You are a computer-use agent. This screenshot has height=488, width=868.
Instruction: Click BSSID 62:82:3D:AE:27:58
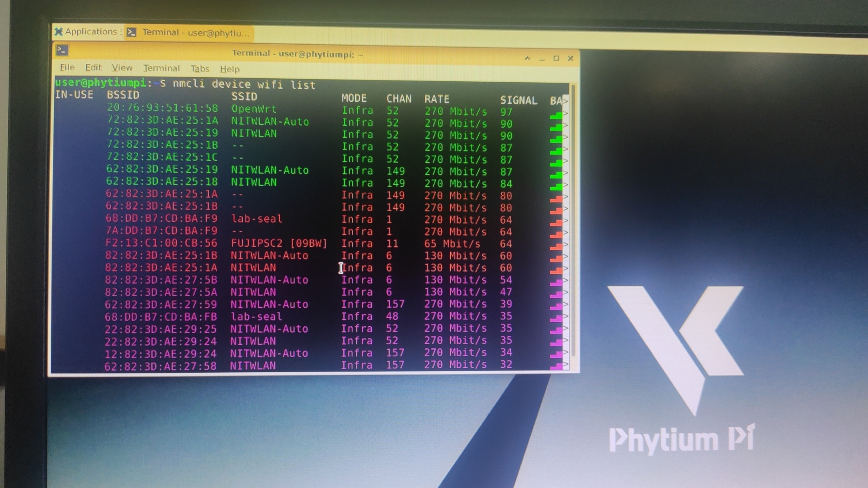pos(160,366)
